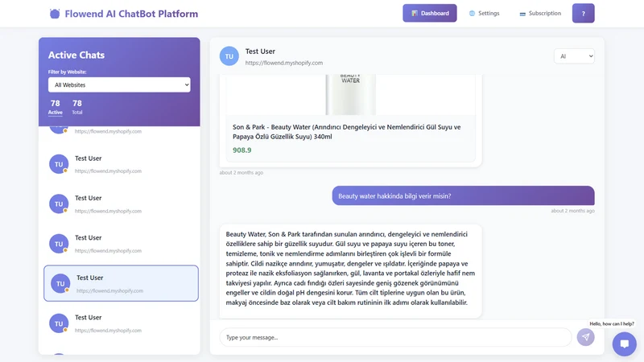Click the highlighted Test User chat item
Image resolution: width=644 pixels, height=362 pixels.
tap(121, 283)
